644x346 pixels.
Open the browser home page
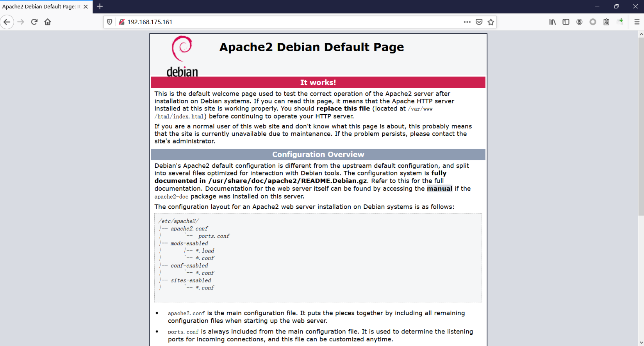pos(48,22)
